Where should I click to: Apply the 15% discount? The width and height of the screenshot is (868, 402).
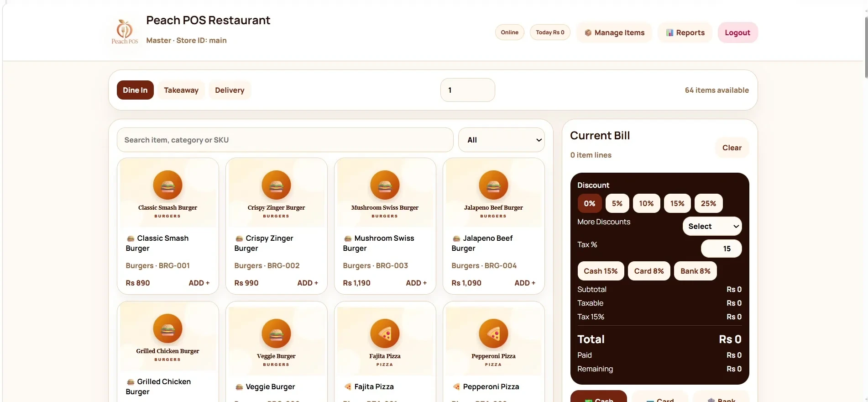[677, 203]
